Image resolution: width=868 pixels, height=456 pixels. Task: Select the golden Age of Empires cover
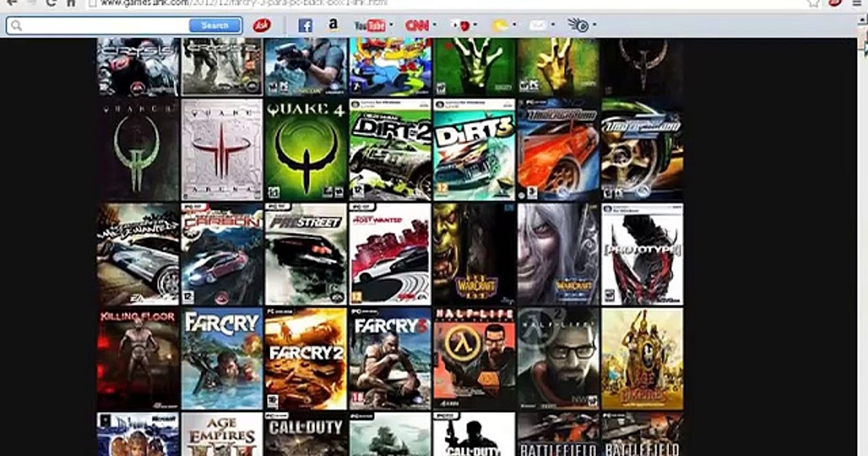[642, 359]
